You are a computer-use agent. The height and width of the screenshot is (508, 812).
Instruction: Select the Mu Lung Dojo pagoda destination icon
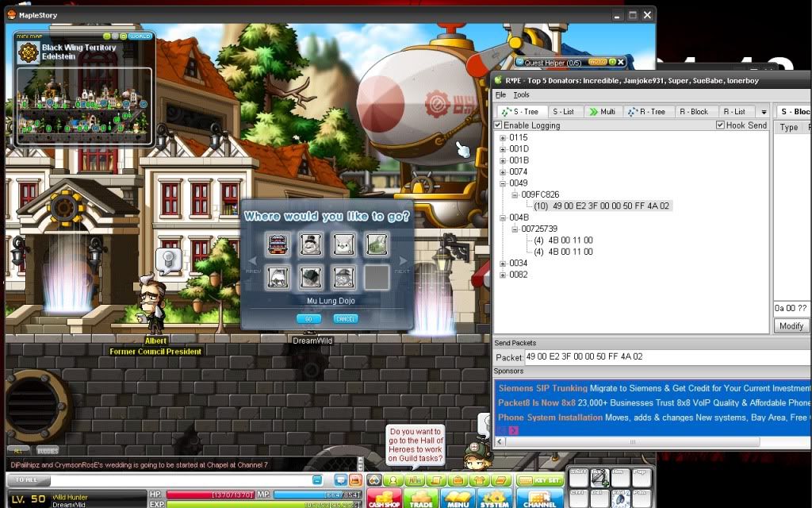(278, 244)
